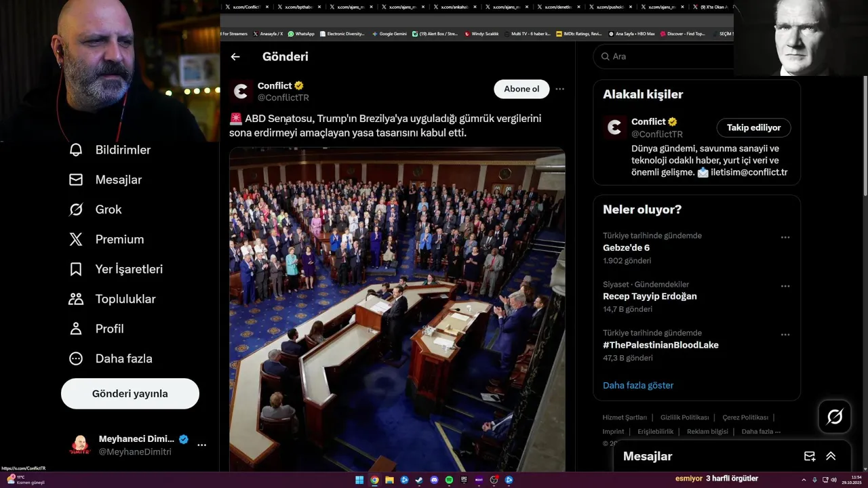The height and width of the screenshot is (488, 868).
Task: Switch to the x.com/denetle browser tab
Action: 559,7
